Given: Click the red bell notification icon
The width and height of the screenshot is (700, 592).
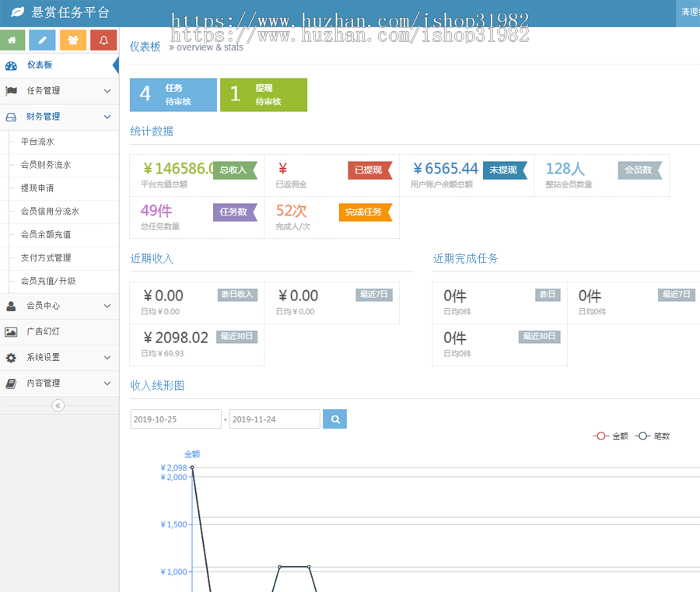Looking at the screenshot, I should pyautogui.click(x=103, y=40).
